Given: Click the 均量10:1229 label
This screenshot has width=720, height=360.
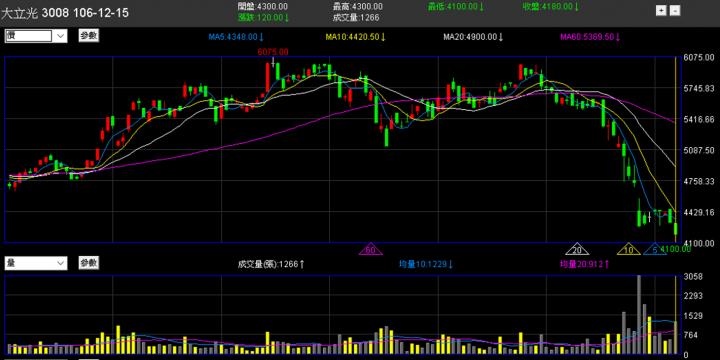Looking at the screenshot, I should (427, 264).
